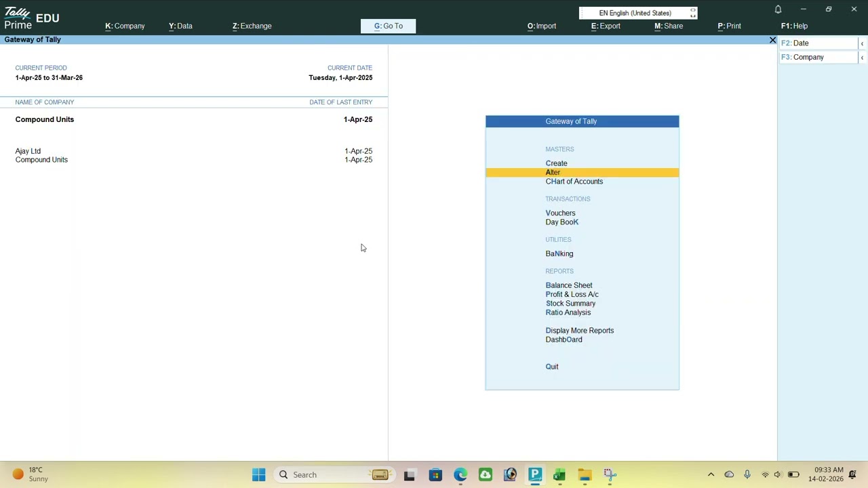The image size is (868, 488).
Task: Click the G: Go To button
Action: coord(388,26)
